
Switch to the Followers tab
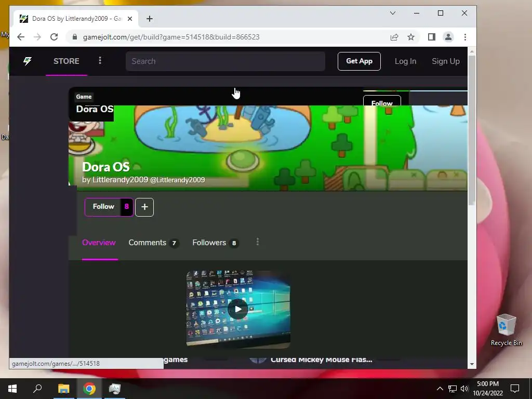click(216, 243)
